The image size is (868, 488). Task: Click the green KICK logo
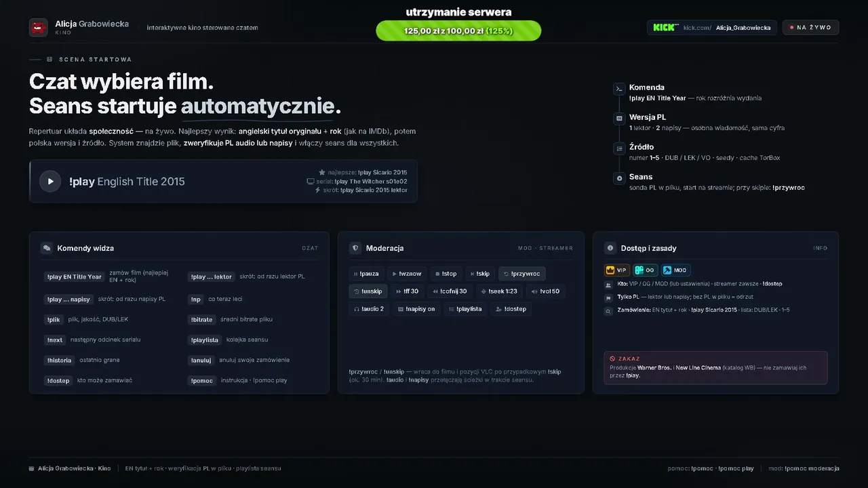click(x=665, y=28)
